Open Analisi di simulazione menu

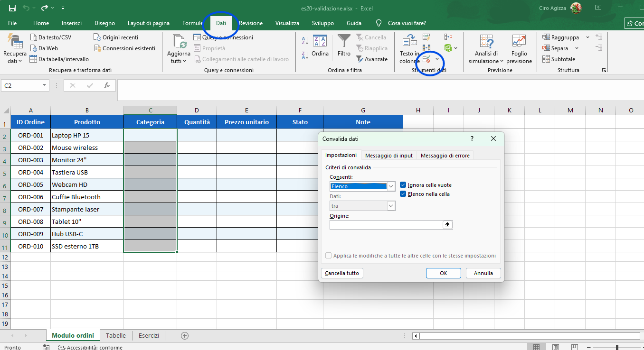coord(486,49)
